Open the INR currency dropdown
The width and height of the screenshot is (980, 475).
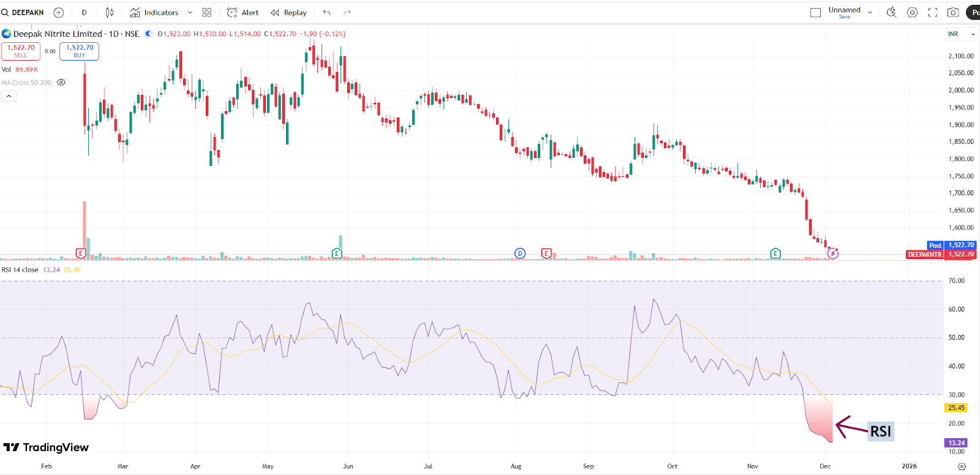pos(961,34)
